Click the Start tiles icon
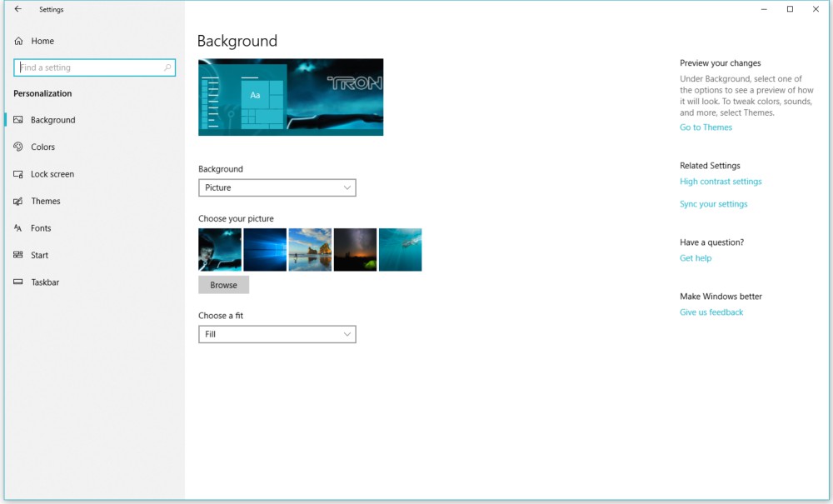 point(18,255)
